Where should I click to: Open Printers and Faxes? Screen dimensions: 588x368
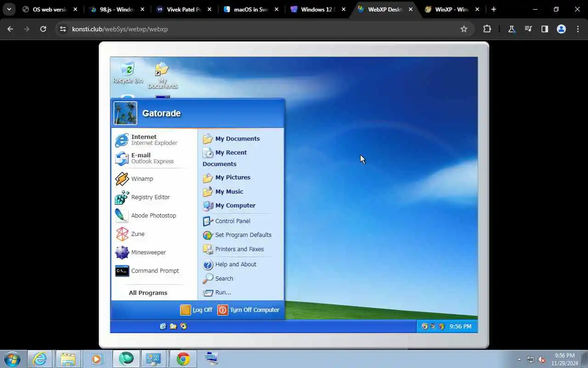[233, 249]
